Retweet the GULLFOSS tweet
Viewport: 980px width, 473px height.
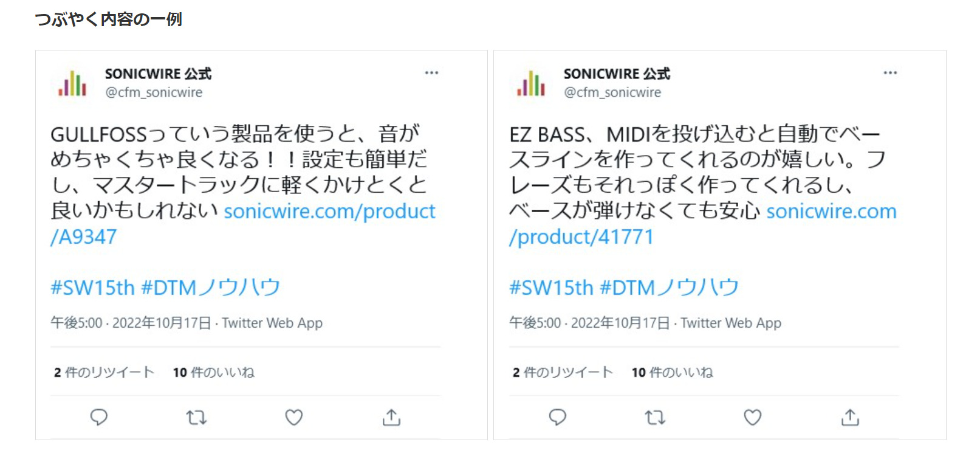click(x=196, y=417)
